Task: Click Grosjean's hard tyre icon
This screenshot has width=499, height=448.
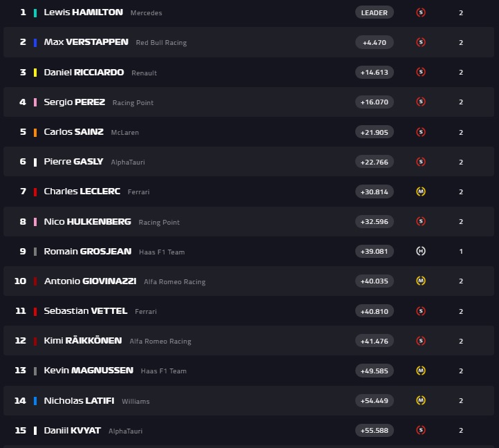Action: pos(420,251)
